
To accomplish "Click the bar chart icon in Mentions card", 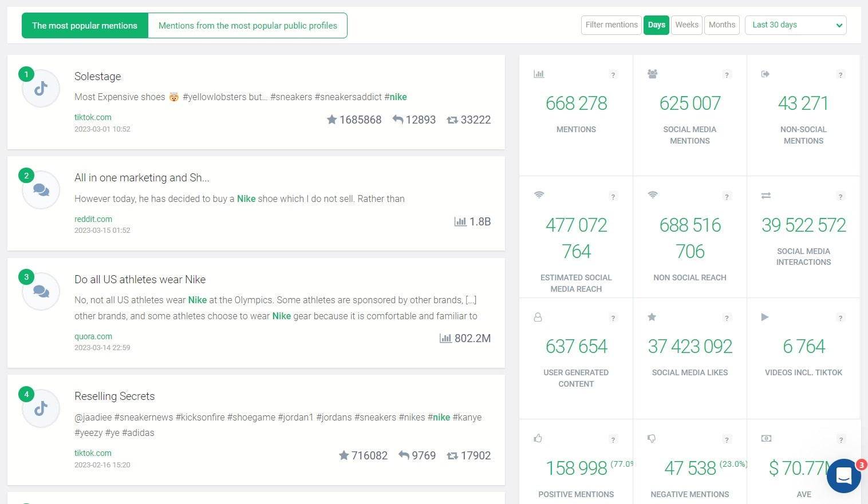I will (x=539, y=74).
